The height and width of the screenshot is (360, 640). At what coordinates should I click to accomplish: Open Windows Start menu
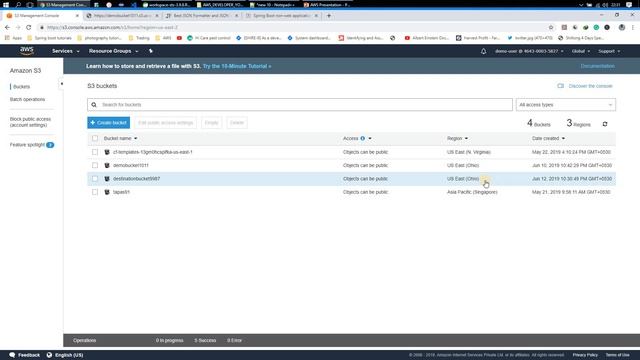point(6,4)
